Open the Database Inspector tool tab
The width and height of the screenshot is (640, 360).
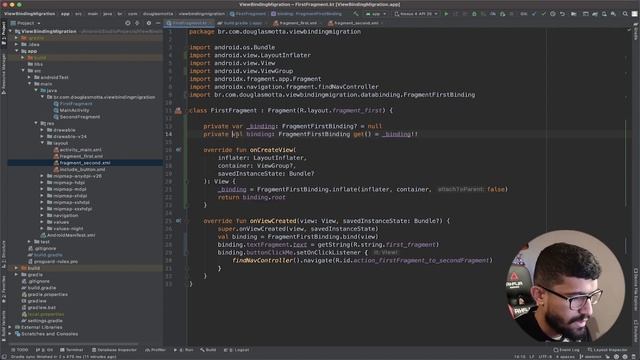(x=114, y=350)
